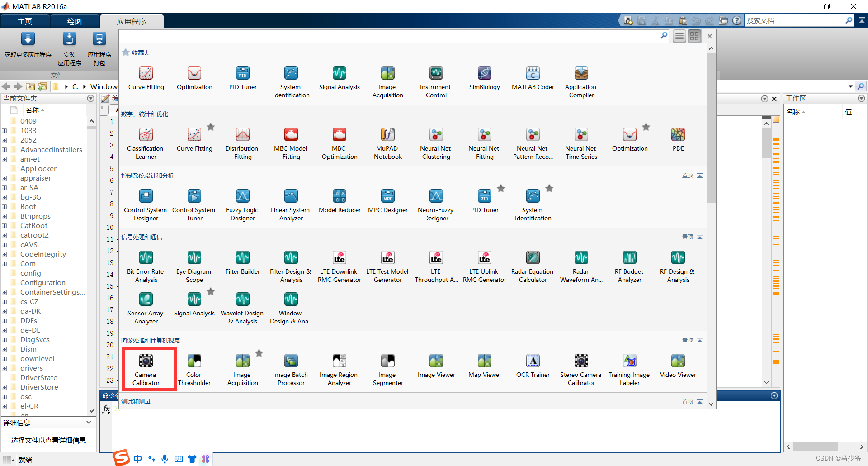Launch the Filter Builder app

[242, 262]
